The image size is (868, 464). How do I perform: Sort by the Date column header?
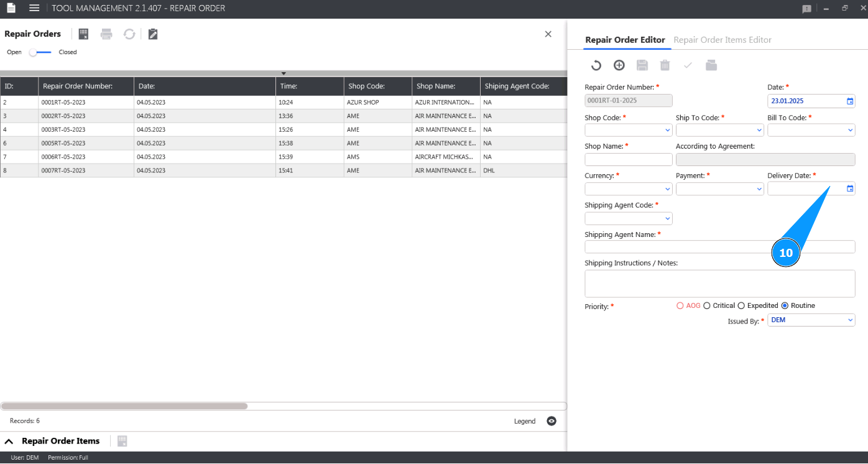(205, 86)
